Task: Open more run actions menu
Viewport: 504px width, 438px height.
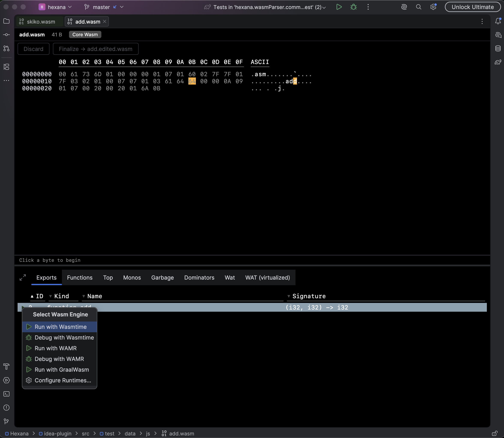Action: click(368, 7)
